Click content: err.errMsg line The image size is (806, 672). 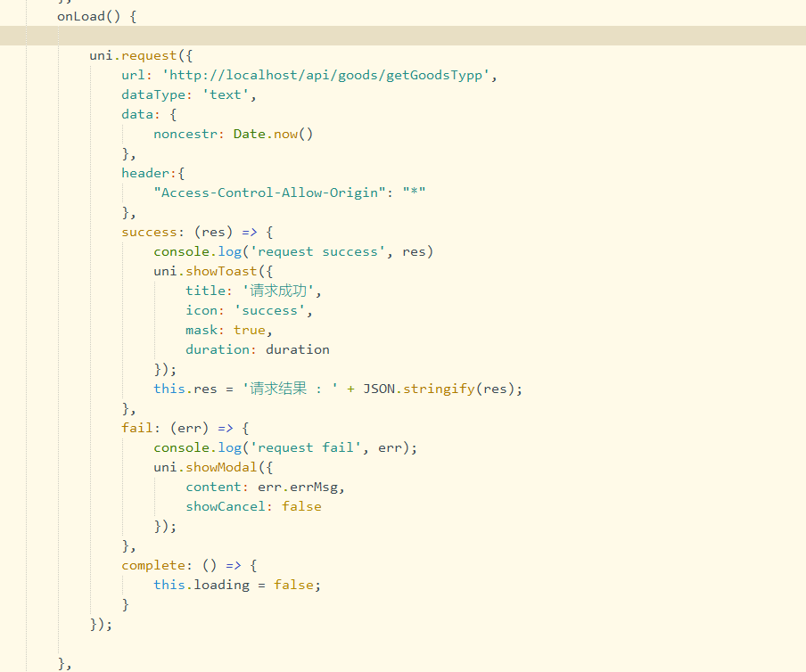(x=265, y=487)
